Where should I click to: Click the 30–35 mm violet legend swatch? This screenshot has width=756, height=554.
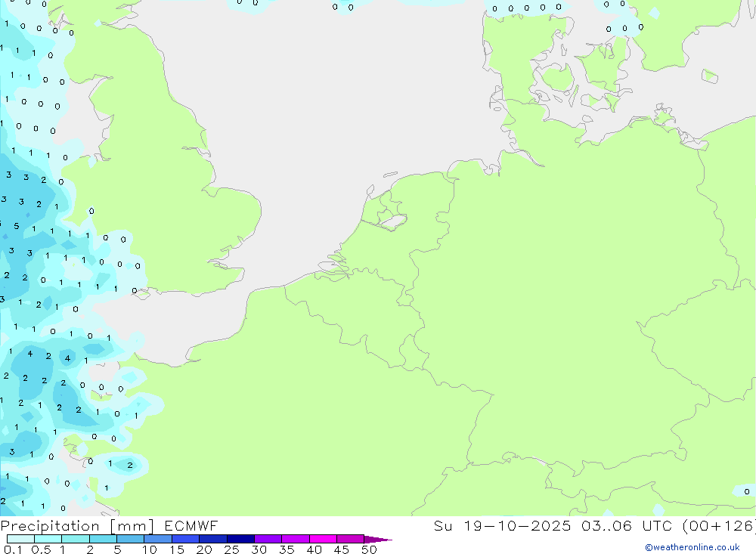[268, 539]
